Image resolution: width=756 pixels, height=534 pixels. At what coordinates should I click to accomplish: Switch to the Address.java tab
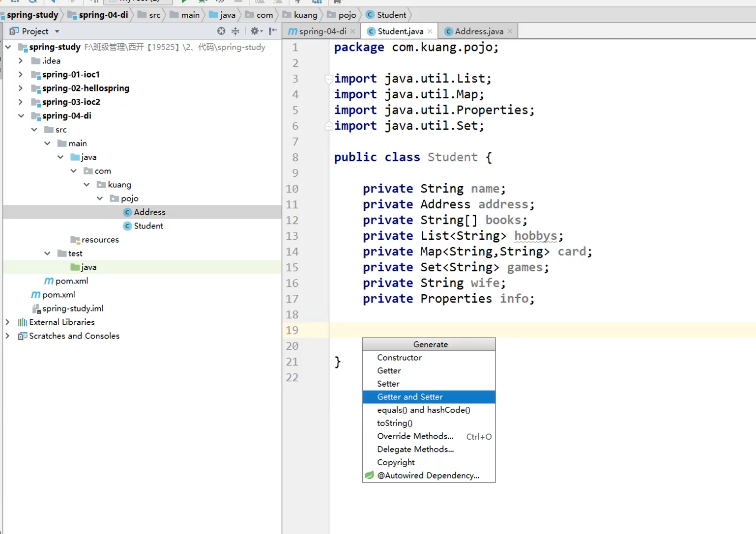479,31
